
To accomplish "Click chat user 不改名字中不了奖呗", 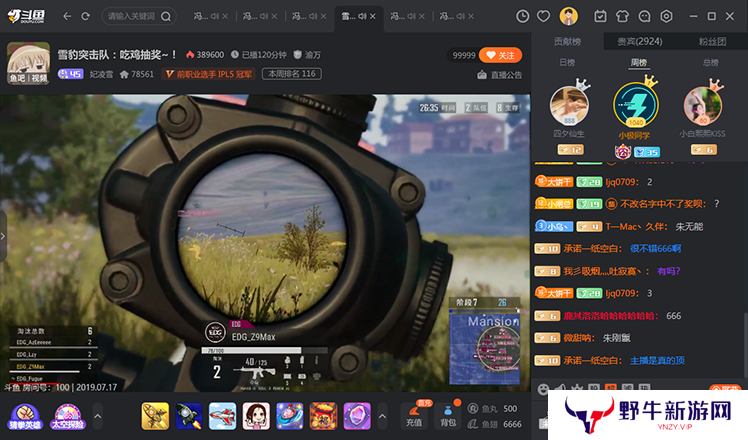I will [x=663, y=204].
